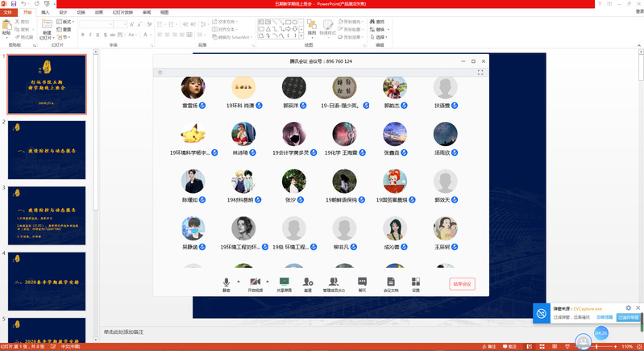Screen dimensions: 644x351
Task: Open the Invite participants icon
Action: (x=308, y=282)
